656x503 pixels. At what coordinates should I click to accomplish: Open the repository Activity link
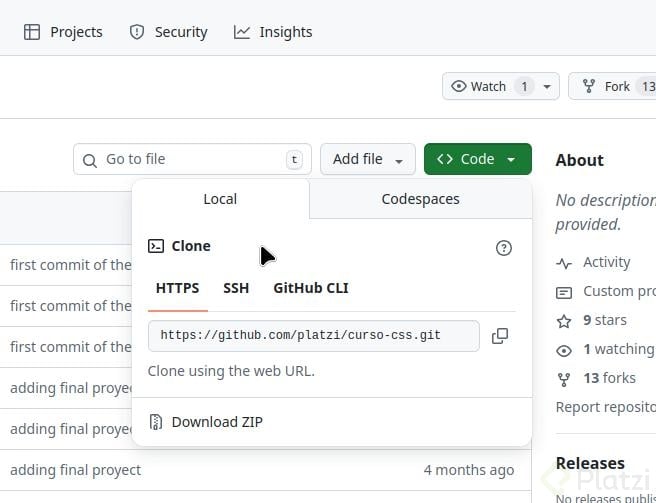click(606, 262)
